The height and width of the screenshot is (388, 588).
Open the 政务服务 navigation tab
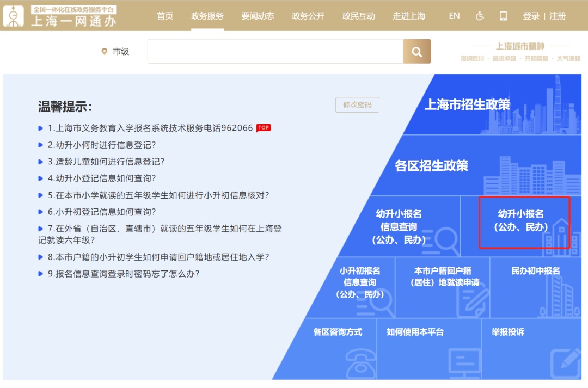pos(207,16)
